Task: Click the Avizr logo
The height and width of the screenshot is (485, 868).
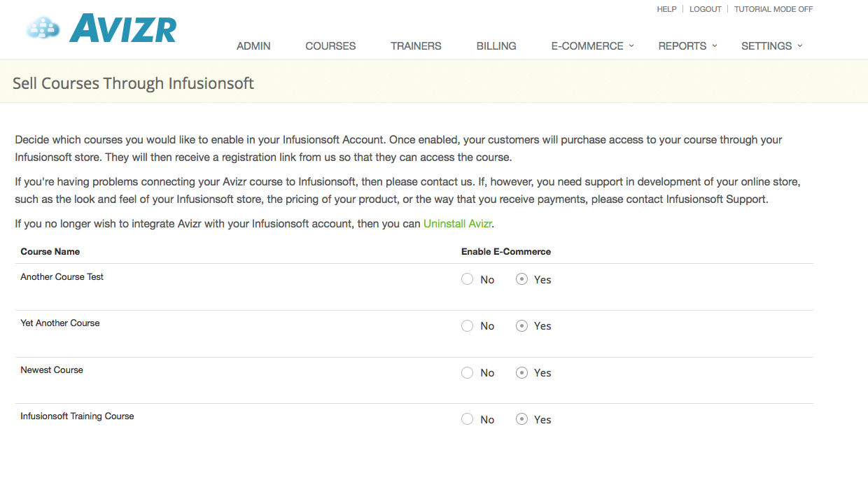Action: (101, 29)
